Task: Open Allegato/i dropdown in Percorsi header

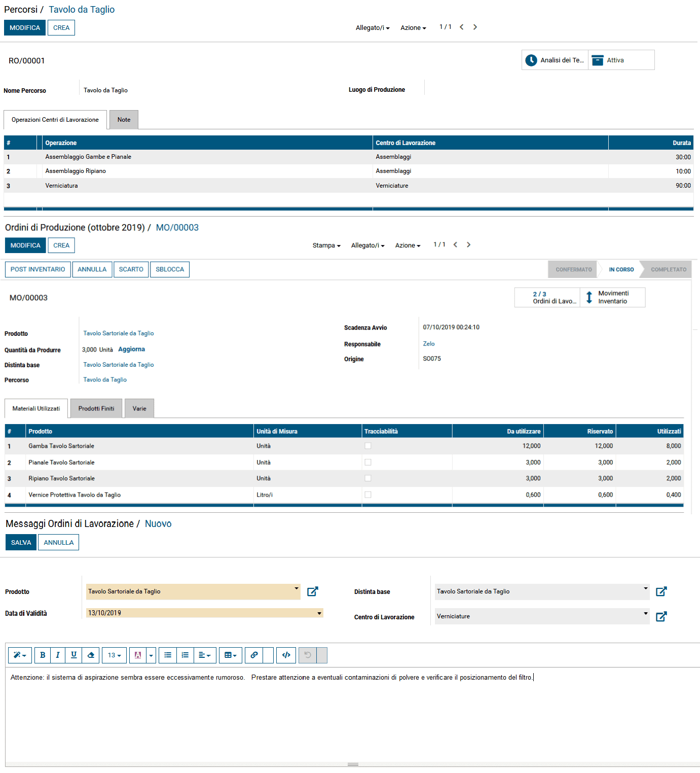Action: click(373, 28)
